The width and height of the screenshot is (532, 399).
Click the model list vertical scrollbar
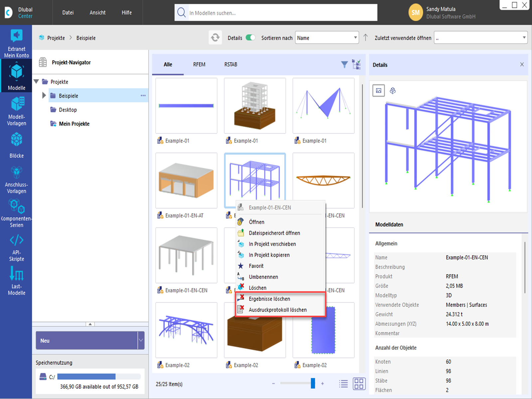362,146
